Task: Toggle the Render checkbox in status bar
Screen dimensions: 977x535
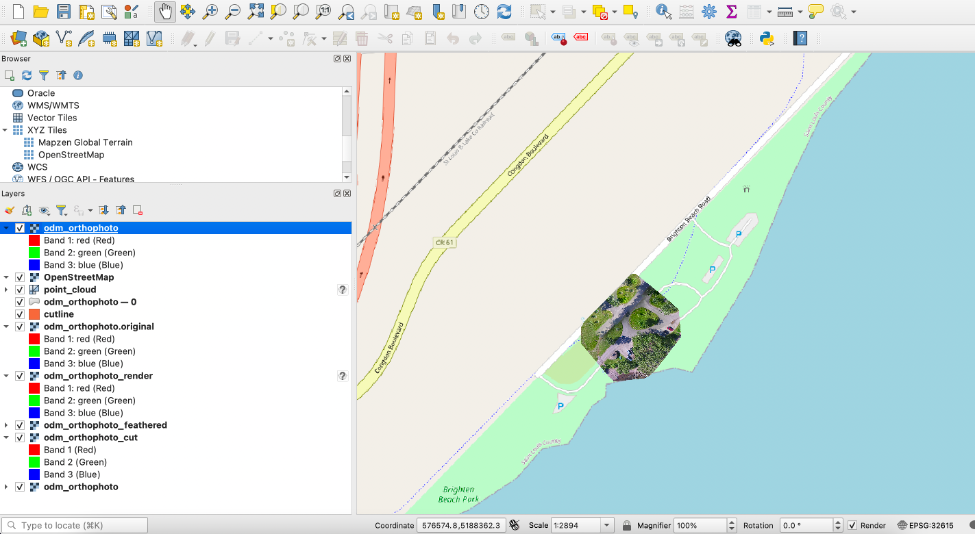Action: 852,525
